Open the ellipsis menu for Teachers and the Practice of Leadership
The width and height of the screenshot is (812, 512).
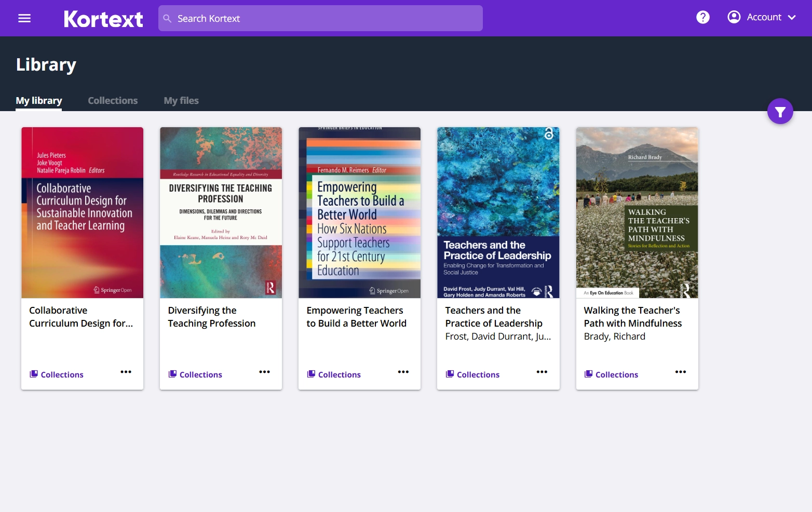pos(542,372)
